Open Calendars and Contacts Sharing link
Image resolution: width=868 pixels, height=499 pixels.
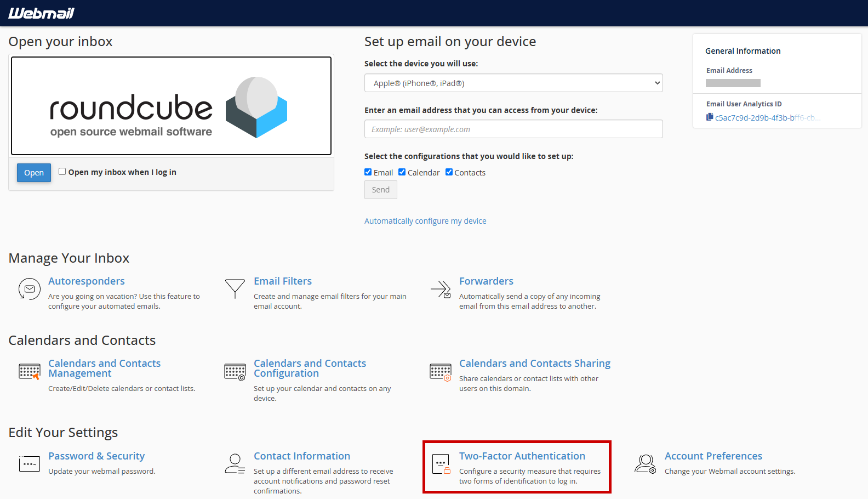coord(535,364)
